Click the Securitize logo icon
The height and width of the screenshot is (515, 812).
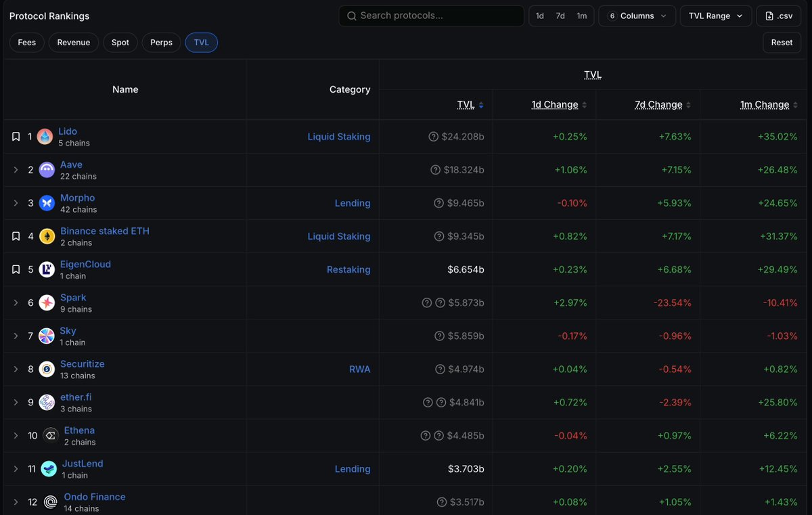coord(47,369)
